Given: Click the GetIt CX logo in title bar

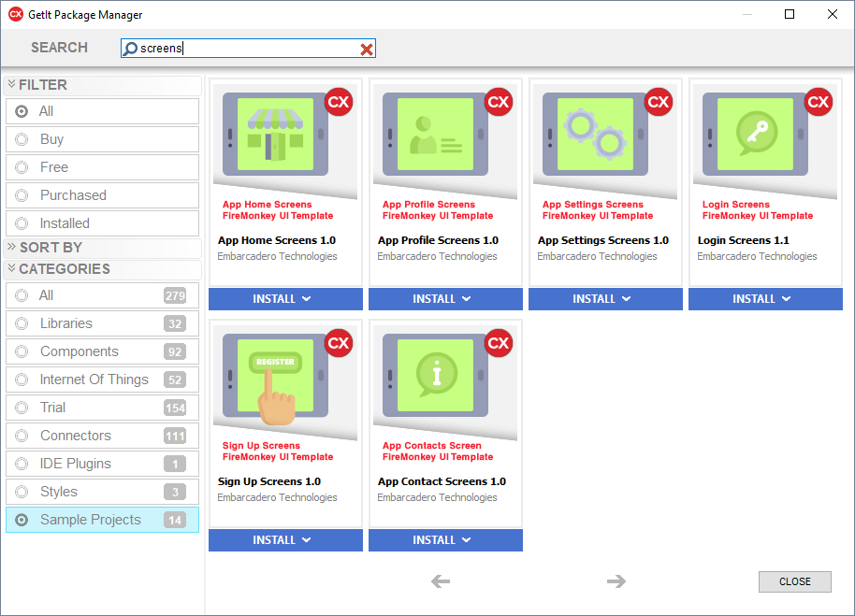Looking at the screenshot, I should 16,15.
